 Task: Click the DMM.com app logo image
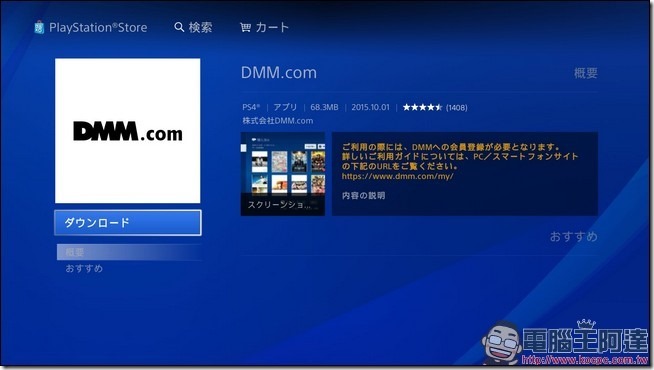pos(128,131)
